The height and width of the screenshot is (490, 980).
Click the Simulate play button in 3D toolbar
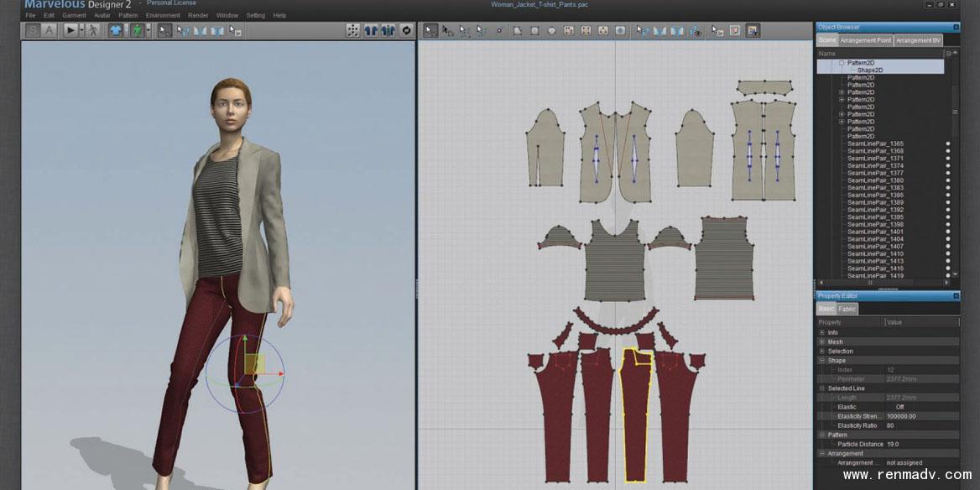(70, 30)
